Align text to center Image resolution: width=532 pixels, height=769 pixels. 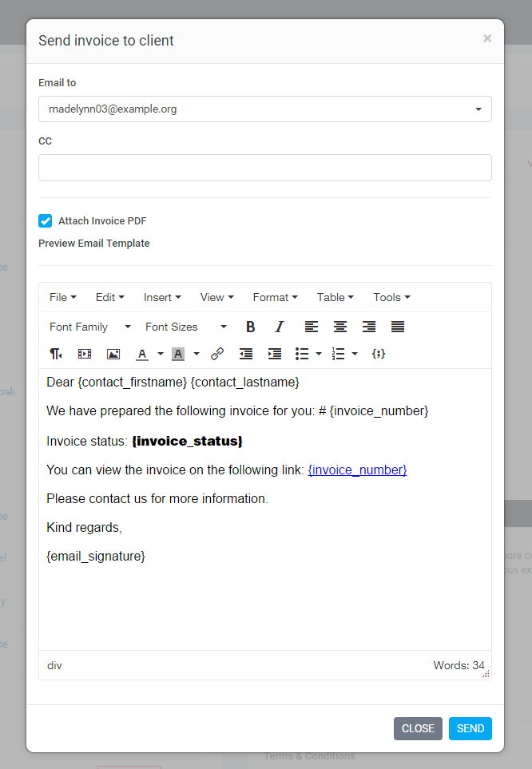340,327
